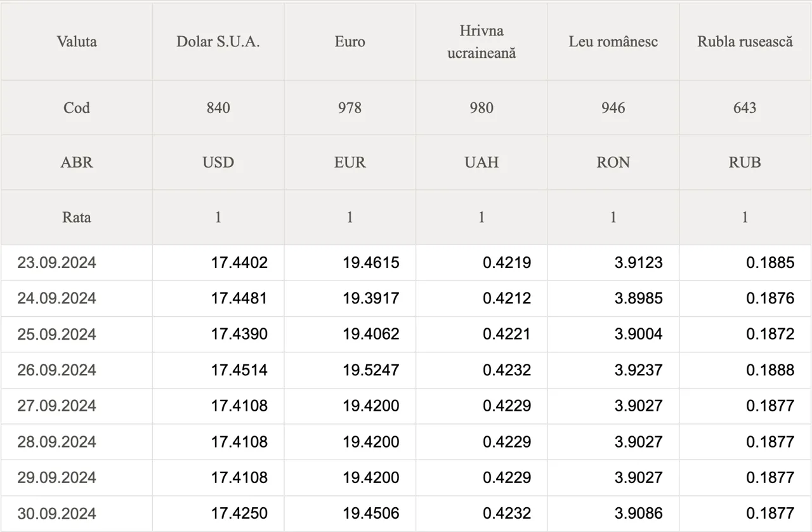Select the 26.09.2024 date cell
Viewport: 812px width, 532px height.
click(77, 370)
